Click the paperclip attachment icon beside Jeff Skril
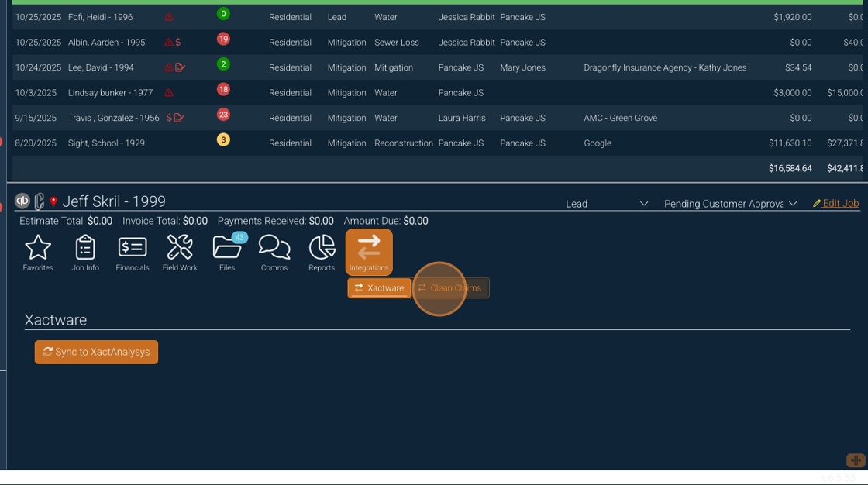This screenshot has width=868, height=485. point(39,201)
